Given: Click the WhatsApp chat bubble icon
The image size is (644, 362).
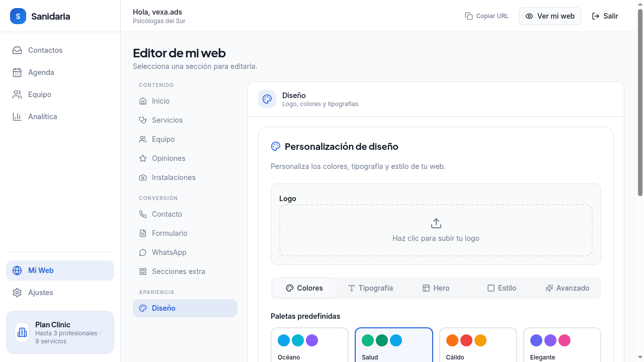Looking at the screenshot, I should click(143, 252).
